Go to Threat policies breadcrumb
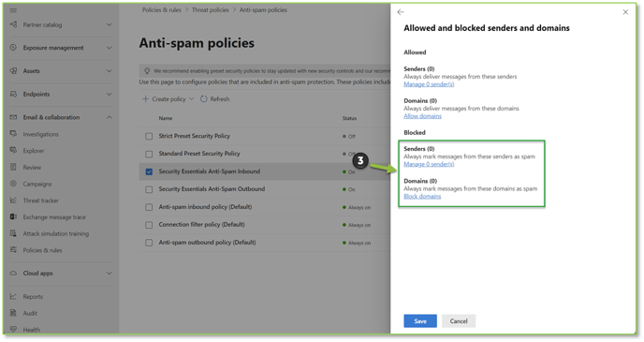The width and height of the screenshot is (644, 342). [x=211, y=10]
